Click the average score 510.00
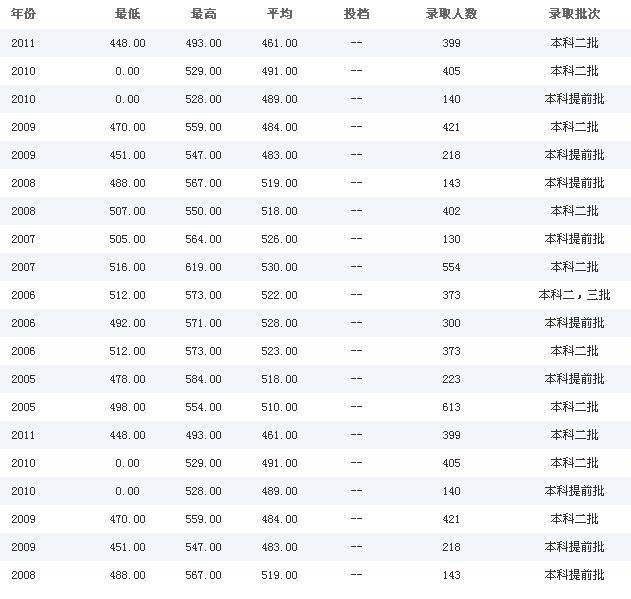 pyautogui.click(x=280, y=407)
